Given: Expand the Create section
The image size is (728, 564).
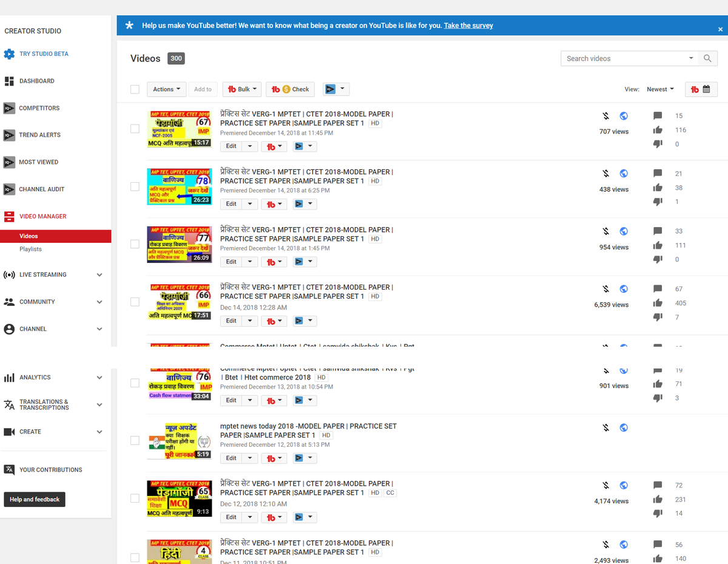Looking at the screenshot, I should click(x=99, y=432).
